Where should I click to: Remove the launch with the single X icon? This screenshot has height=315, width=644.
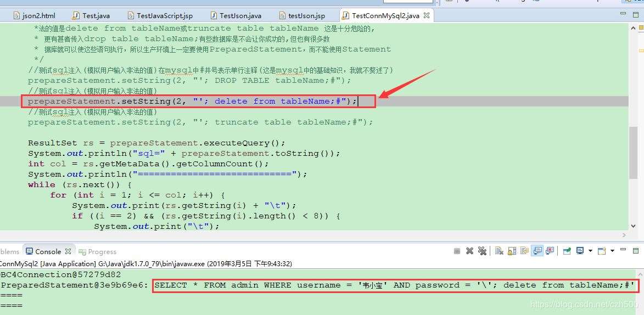point(470,251)
